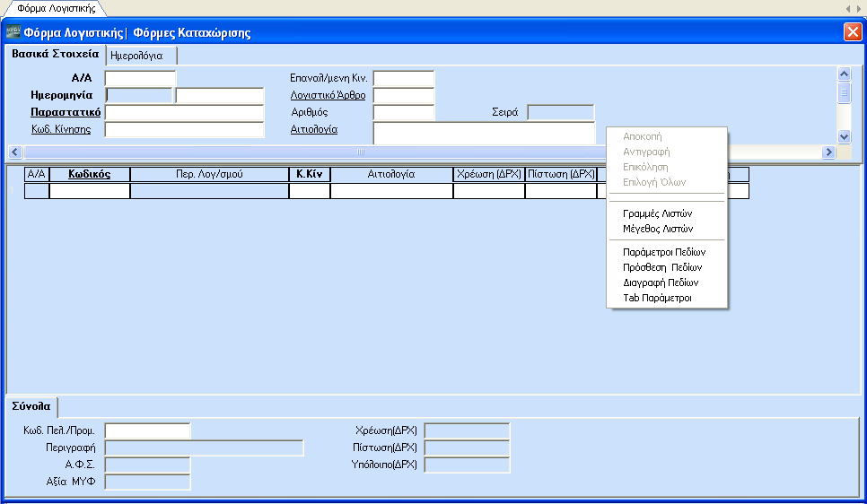Choose Γραμμές Λιστών from context menu
This screenshot has height=504, width=867.
tap(658, 213)
